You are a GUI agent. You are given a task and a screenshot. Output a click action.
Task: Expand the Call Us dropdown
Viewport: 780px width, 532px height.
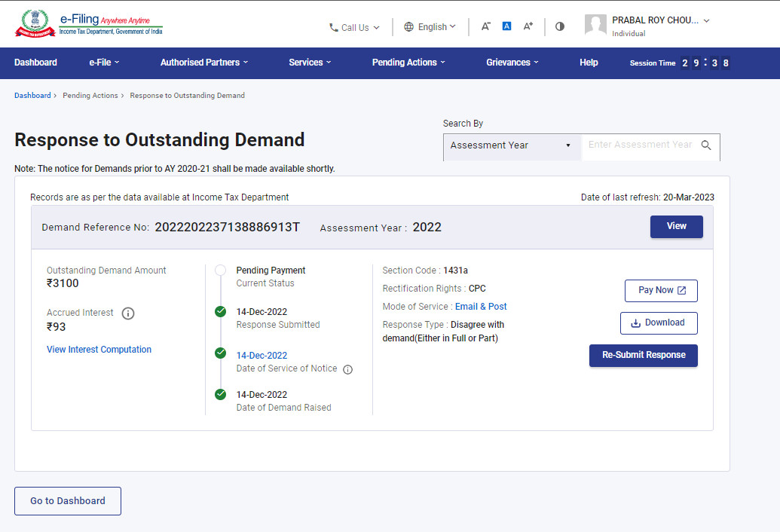click(354, 27)
